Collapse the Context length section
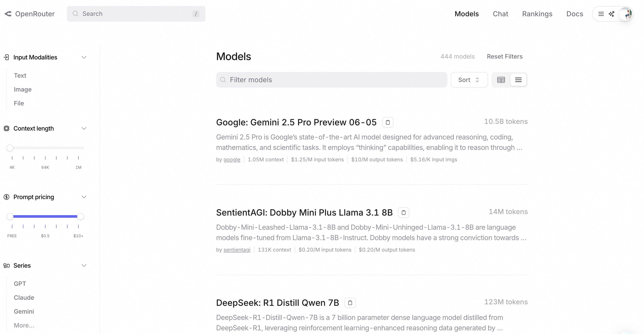This screenshot has height=334, width=644. [x=84, y=128]
